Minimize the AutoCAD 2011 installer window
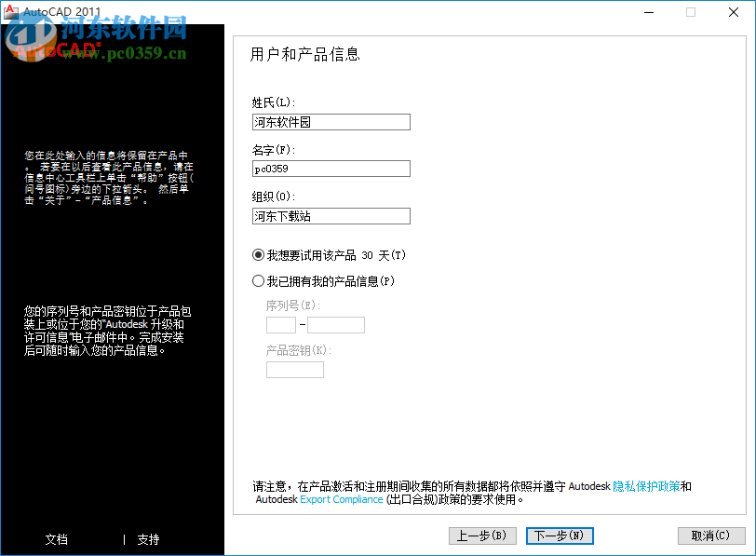 [x=649, y=12]
